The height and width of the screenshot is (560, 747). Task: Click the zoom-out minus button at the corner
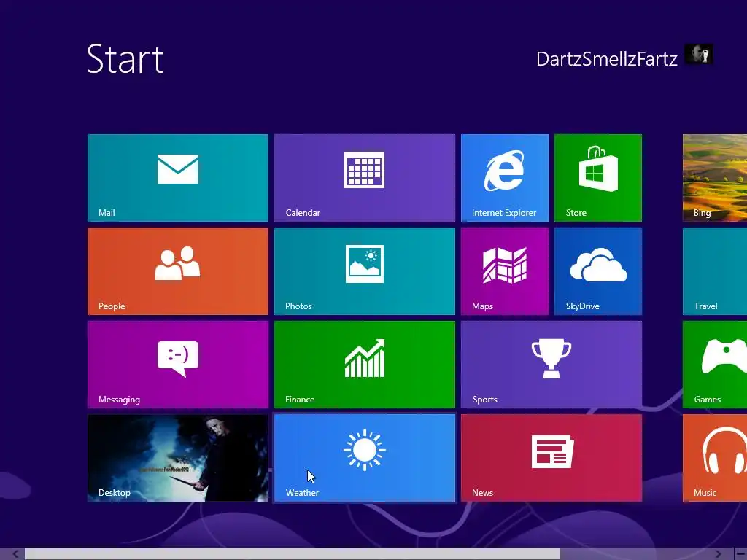pos(740,554)
